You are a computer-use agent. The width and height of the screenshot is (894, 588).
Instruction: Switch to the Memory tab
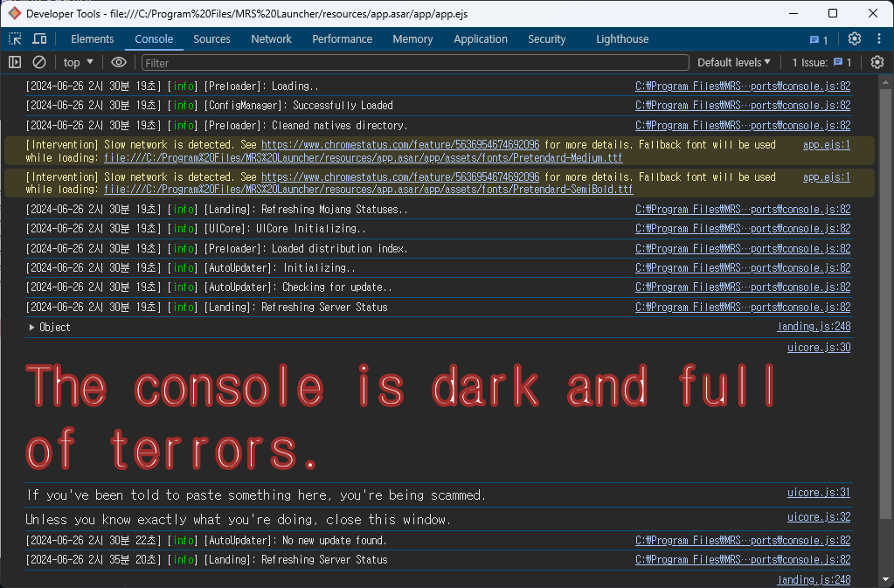pos(412,38)
